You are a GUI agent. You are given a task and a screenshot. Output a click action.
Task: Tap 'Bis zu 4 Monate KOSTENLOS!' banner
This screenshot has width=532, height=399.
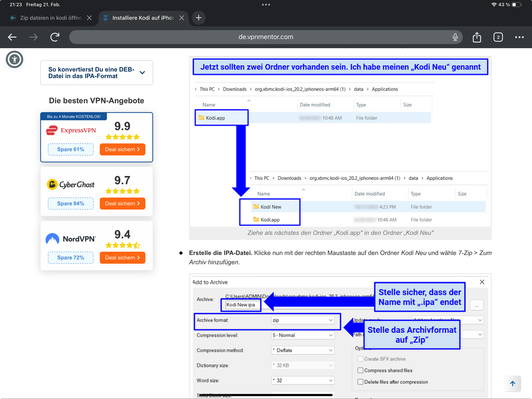[74, 117]
